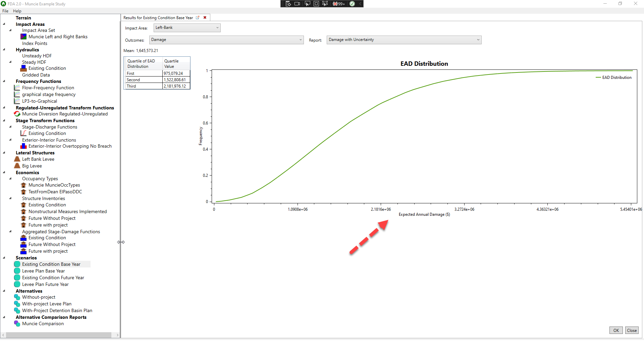Select the Muncie Diversion Regulated-Unregulated transform icon
Image resolution: width=644 pixels, height=349 pixels.
pyautogui.click(x=17, y=114)
